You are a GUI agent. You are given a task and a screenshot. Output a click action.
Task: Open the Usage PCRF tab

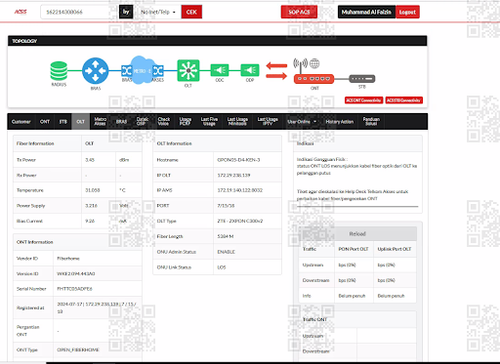pyautogui.click(x=185, y=121)
